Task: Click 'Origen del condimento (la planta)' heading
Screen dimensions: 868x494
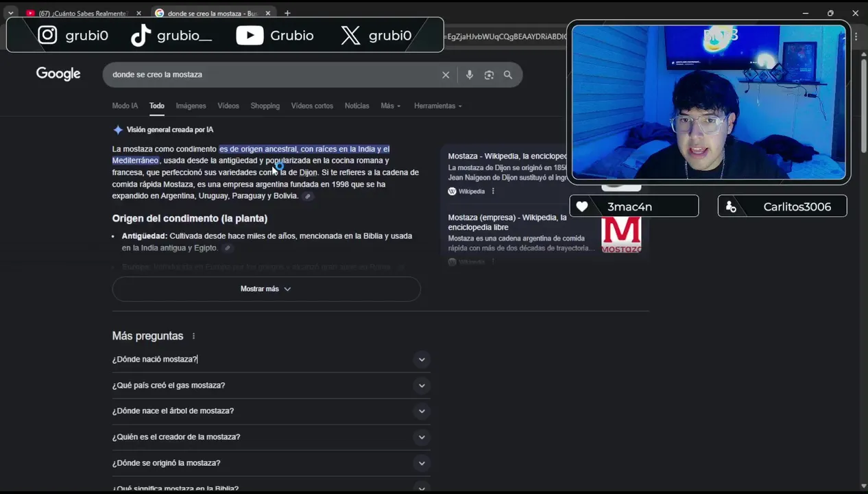Action: tap(190, 218)
